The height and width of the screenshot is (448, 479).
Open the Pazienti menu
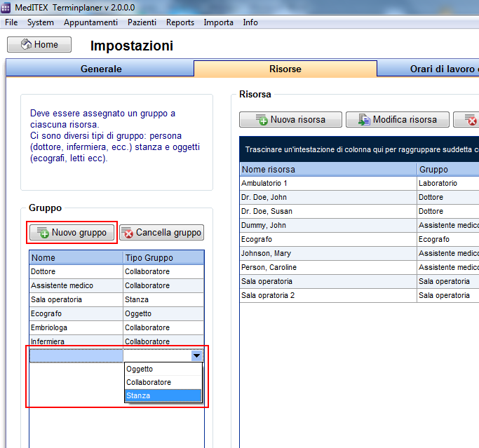(x=142, y=22)
